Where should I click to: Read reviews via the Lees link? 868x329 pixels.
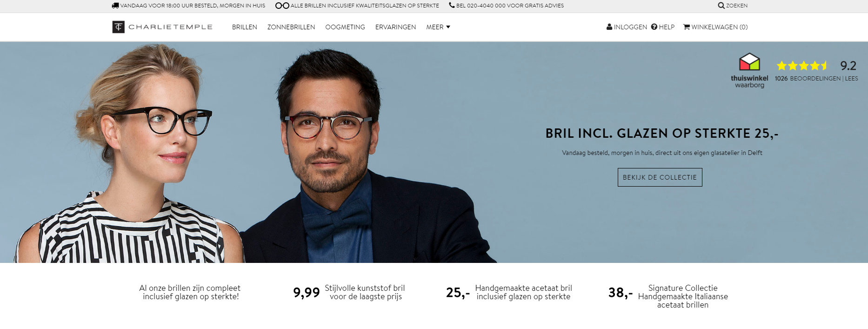851,79
